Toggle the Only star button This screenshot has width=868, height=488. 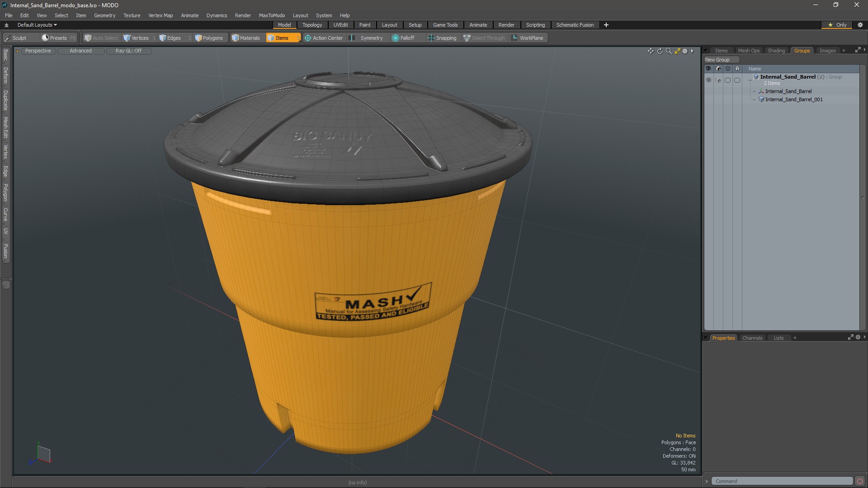(837, 25)
